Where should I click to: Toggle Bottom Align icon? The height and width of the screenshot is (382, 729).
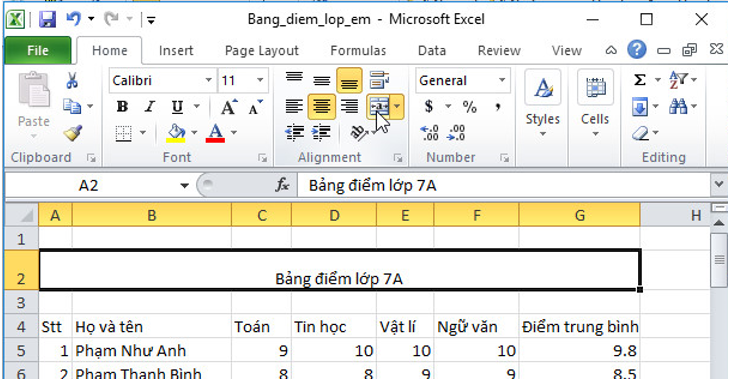(x=349, y=80)
